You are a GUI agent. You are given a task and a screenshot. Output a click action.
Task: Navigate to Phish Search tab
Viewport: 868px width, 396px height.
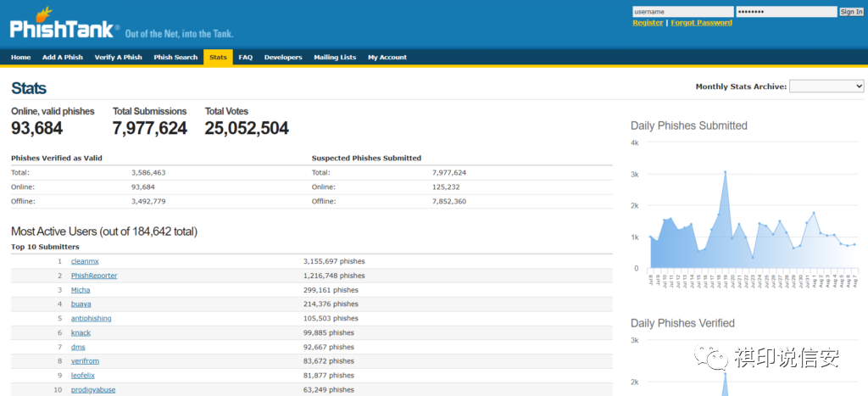[175, 58]
